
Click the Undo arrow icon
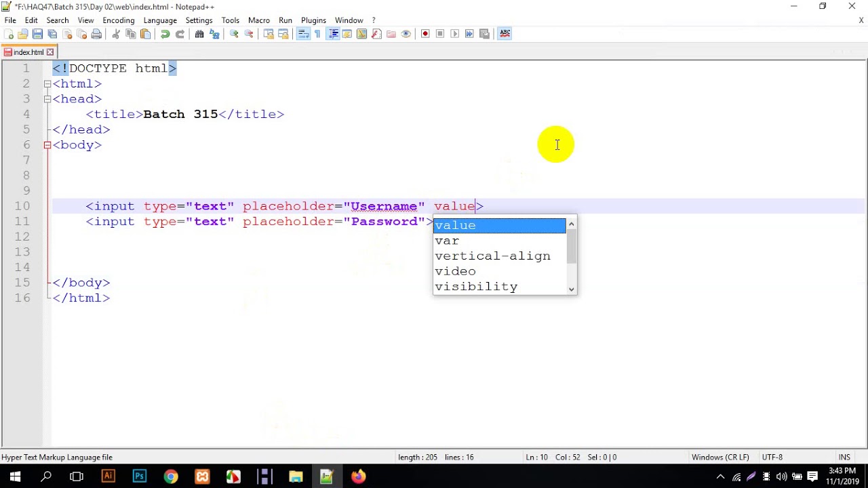click(x=165, y=34)
